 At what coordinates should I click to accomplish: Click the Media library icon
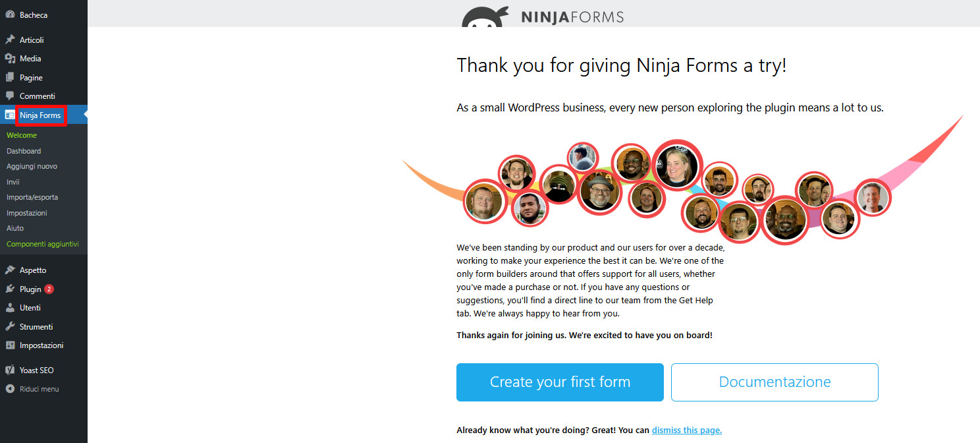click(10, 59)
